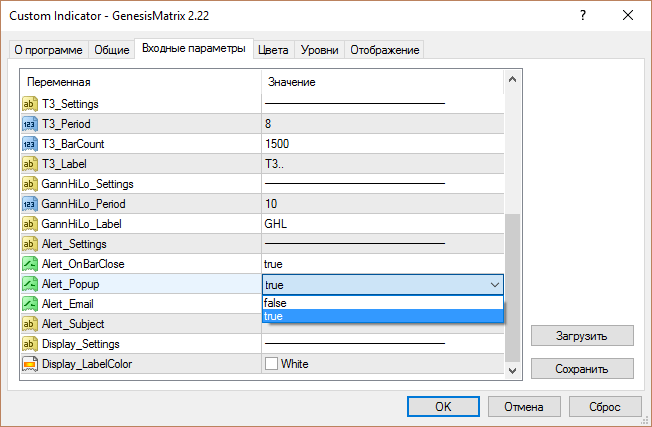This screenshot has height=427, width=652.
Task: Click the string icon beside T3_Label
Action: tap(30, 164)
